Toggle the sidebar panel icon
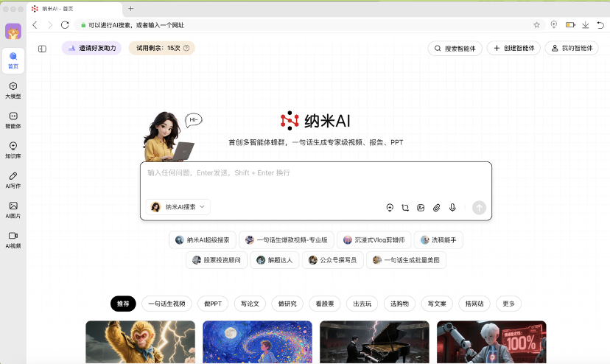The image size is (610, 364). (x=42, y=49)
